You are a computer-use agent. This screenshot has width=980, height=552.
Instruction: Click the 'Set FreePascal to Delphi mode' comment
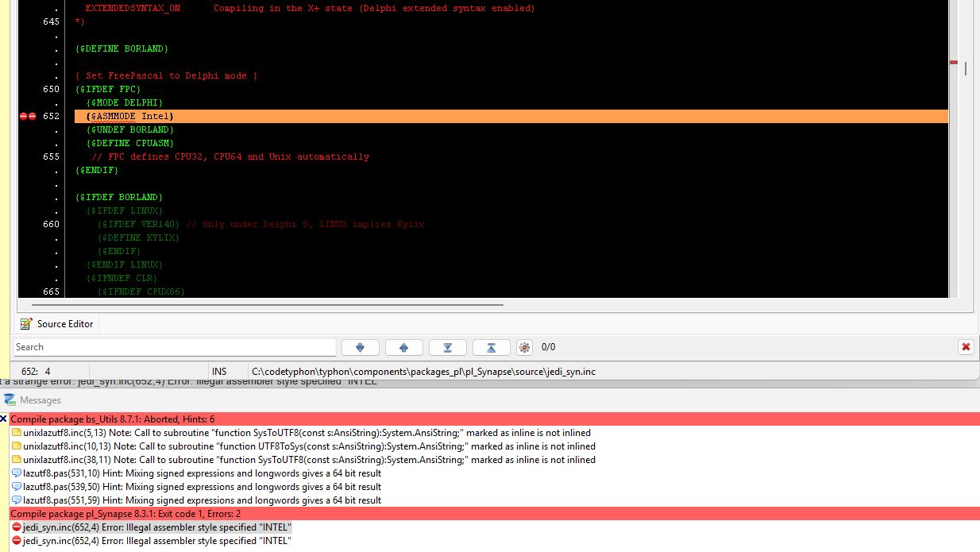pyautogui.click(x=166, y=75)
